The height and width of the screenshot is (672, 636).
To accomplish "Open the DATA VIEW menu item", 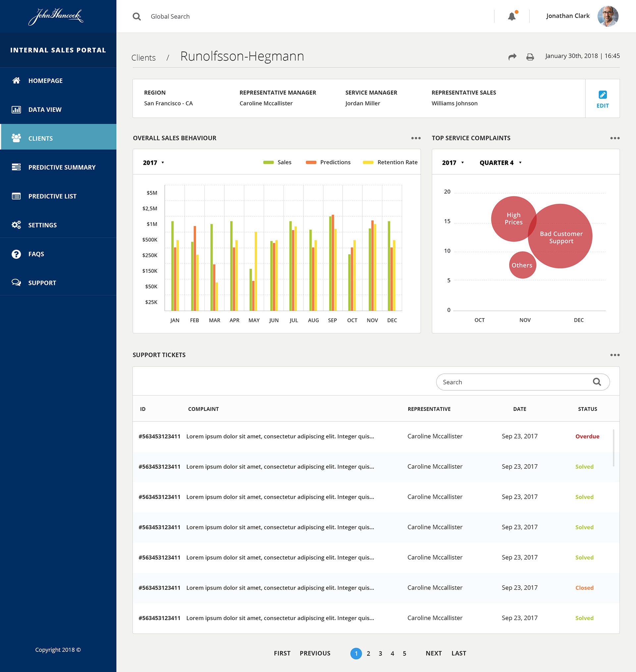I will click(58, 109).
